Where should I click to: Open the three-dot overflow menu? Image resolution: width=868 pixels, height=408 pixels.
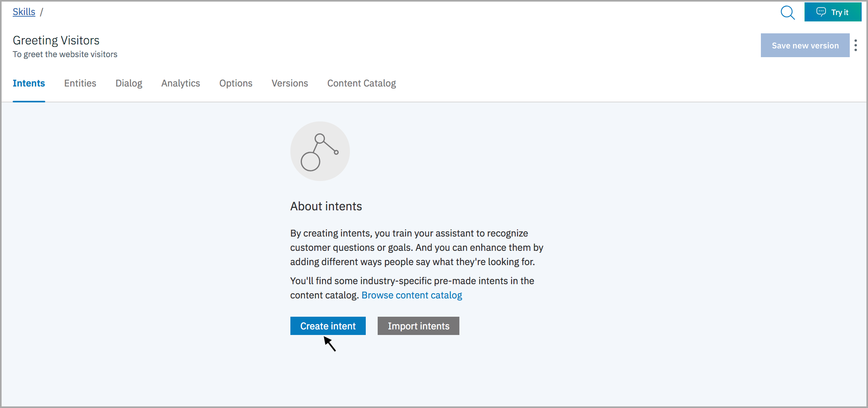(856, 45)
